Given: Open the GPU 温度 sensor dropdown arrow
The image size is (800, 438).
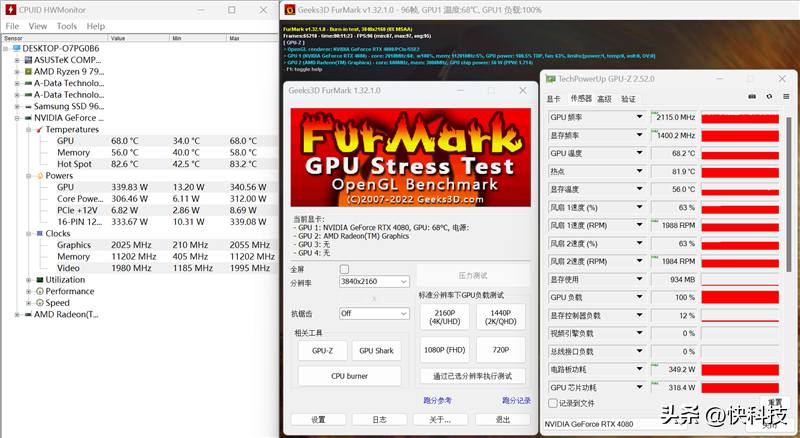Looking at the screenshot, I should 640,153.
